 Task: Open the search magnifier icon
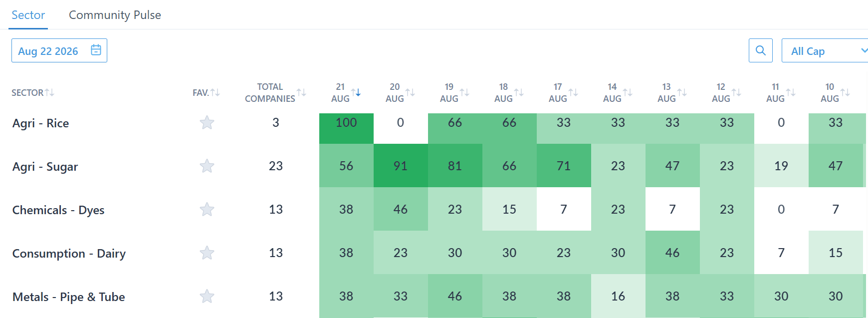click(761, 50)
